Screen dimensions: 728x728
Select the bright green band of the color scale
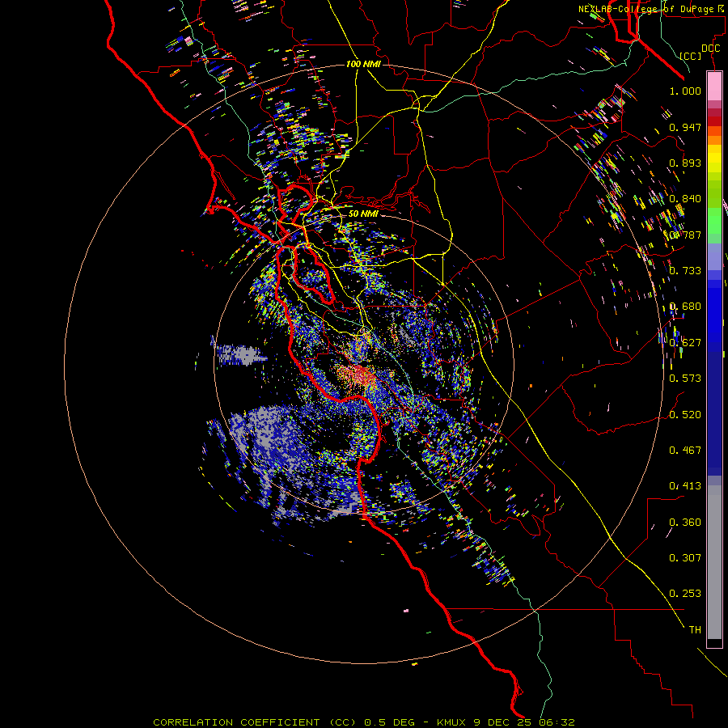pos(714,221)
